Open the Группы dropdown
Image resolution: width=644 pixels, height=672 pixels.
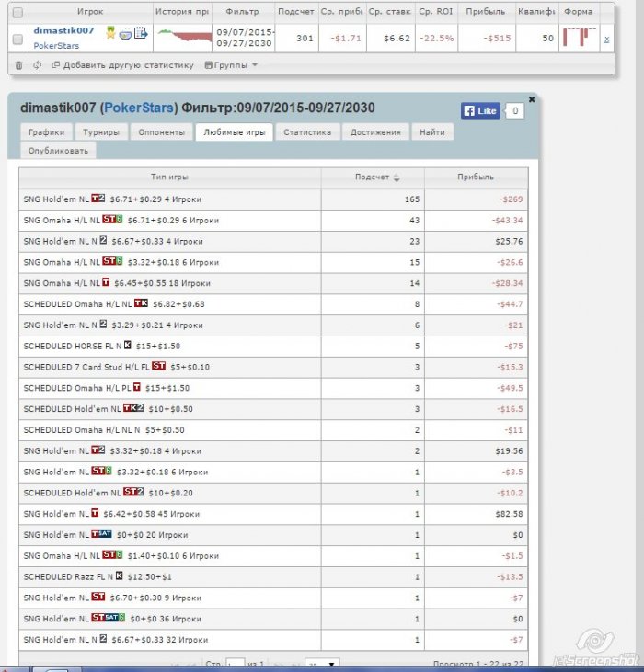tap(232, 65)
